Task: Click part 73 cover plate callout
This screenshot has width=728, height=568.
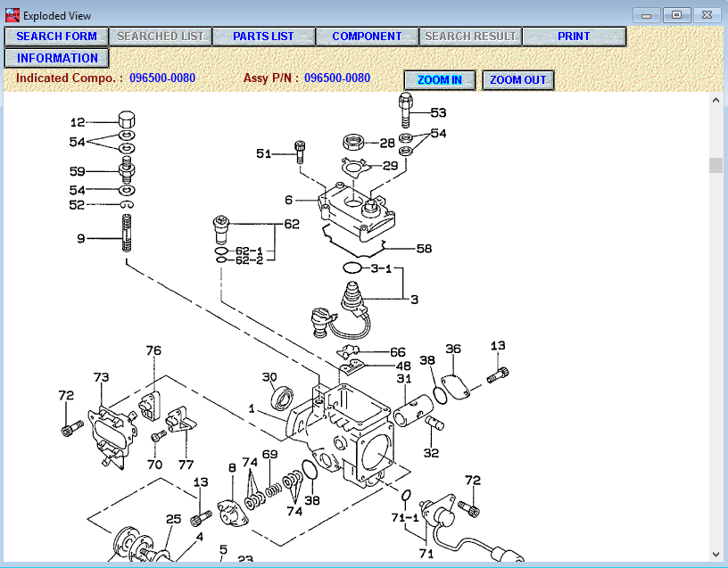Action: tap(100, 378)
